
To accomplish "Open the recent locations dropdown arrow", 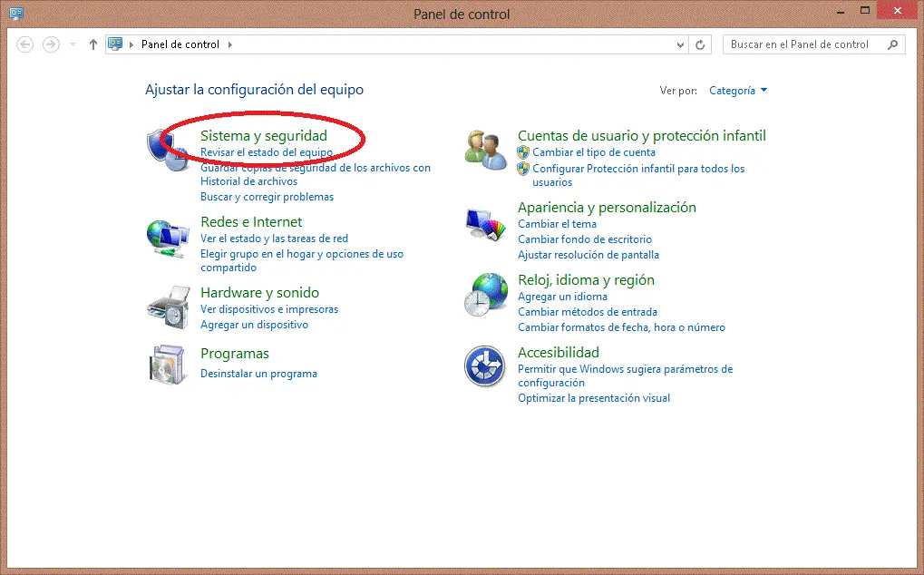I will [73, 44].
